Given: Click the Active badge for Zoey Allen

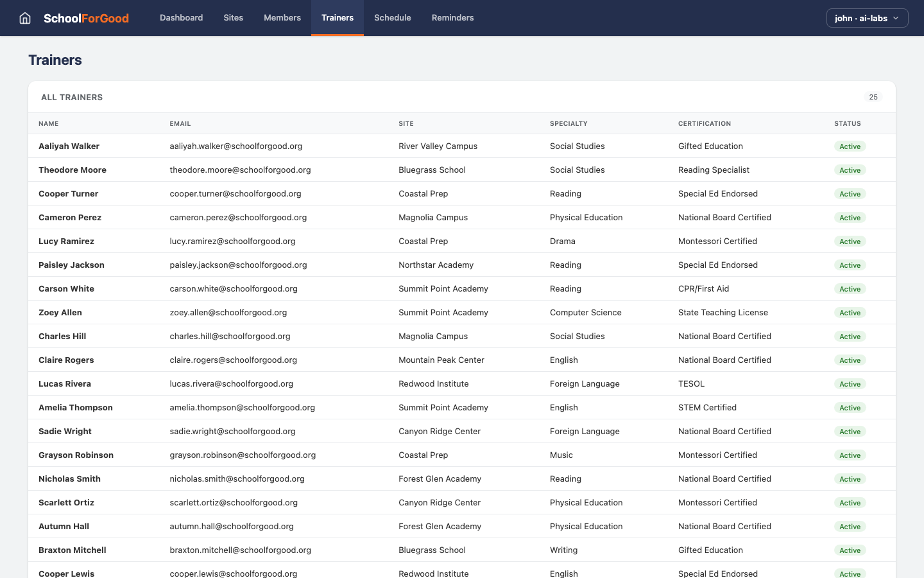Looking at the screenshot, I should tap(850, 313).
